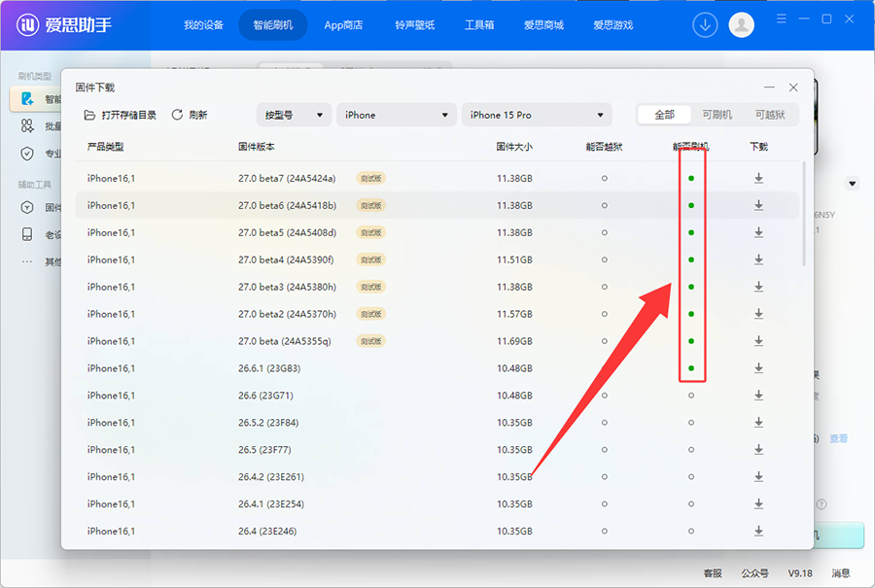Open the download manager icon in header
Image resolution: width=875 pixels, height=588 pixels.
tap(705, 25)
